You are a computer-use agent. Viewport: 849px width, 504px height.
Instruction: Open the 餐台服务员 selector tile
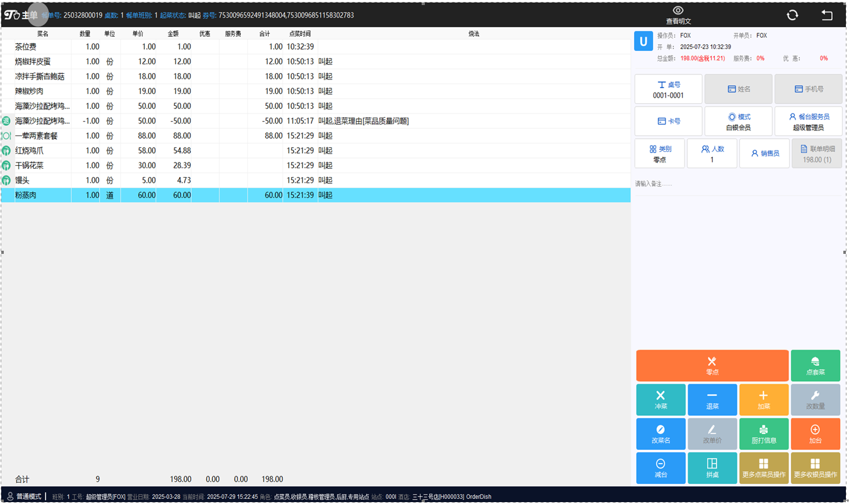click(808, 121)
